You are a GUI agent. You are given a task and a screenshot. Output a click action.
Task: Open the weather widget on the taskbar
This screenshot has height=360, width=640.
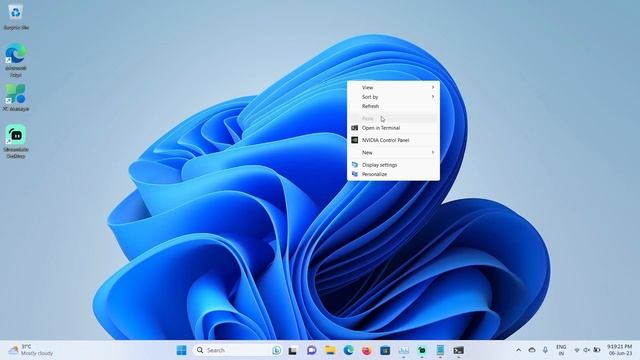click(31, 350)
